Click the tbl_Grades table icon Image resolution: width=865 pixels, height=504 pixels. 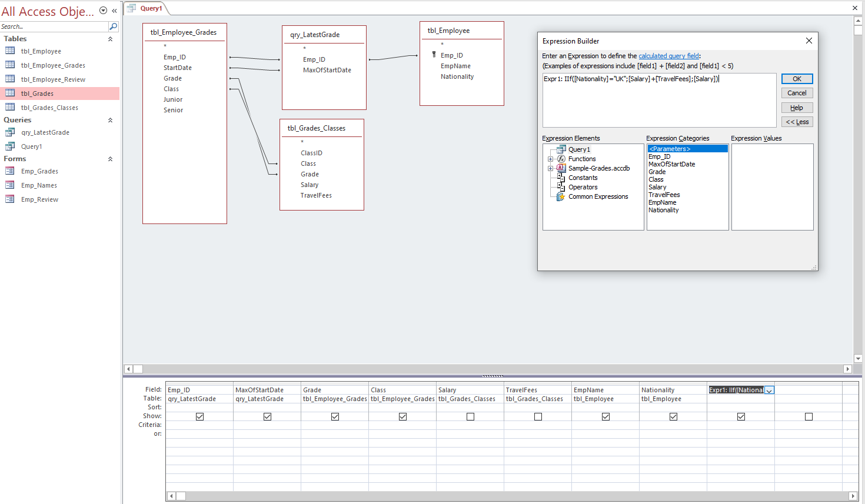point(10,93)
